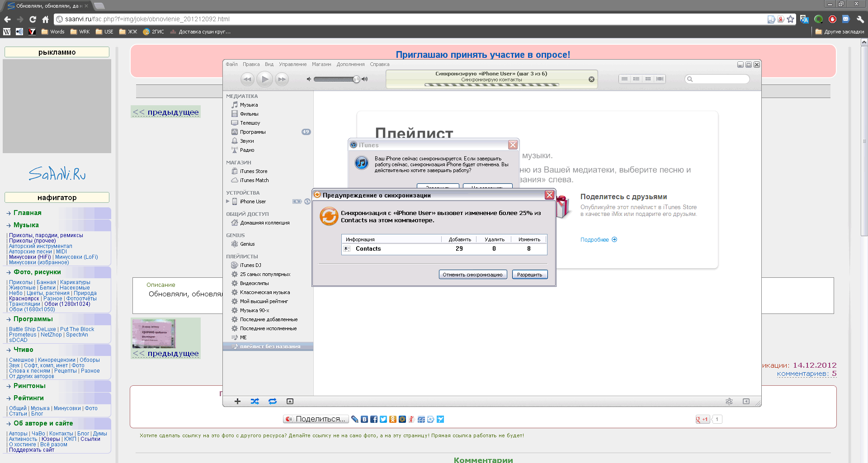Click the iTunes previous track button
The width and height of the screenshot is (868, 463).
[x=247, y=79]
